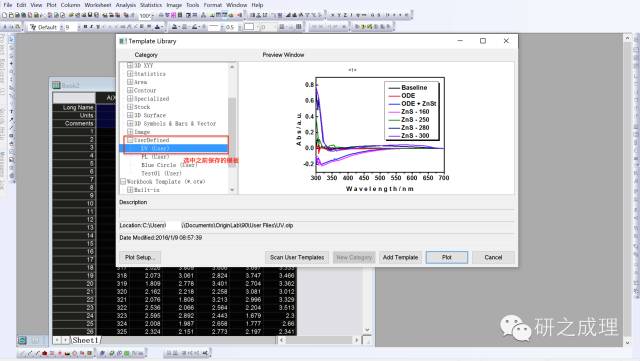Expand the Specialized category
The width and height of the screenshot is (640, 361).
(130, 98)
